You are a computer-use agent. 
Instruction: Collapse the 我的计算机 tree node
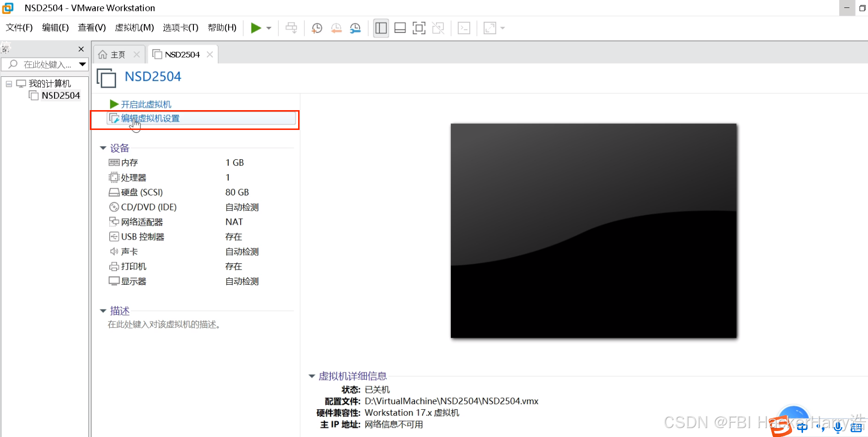(x=9, y=84)
